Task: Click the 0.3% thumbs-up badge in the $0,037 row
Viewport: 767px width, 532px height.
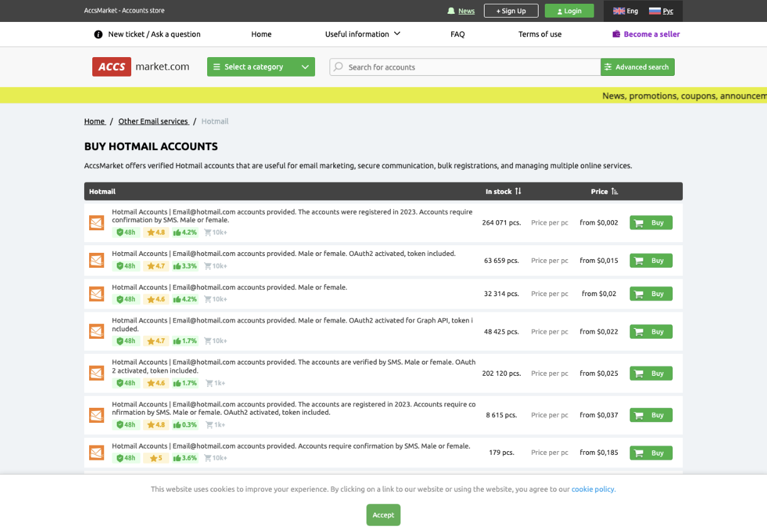Action: click(x=185, y=425)
